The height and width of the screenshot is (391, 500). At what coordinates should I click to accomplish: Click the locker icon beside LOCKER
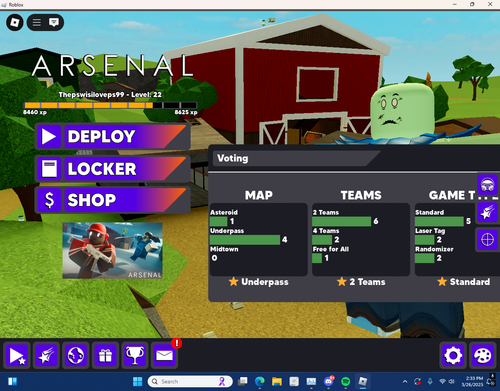click(x=49, y=169)
